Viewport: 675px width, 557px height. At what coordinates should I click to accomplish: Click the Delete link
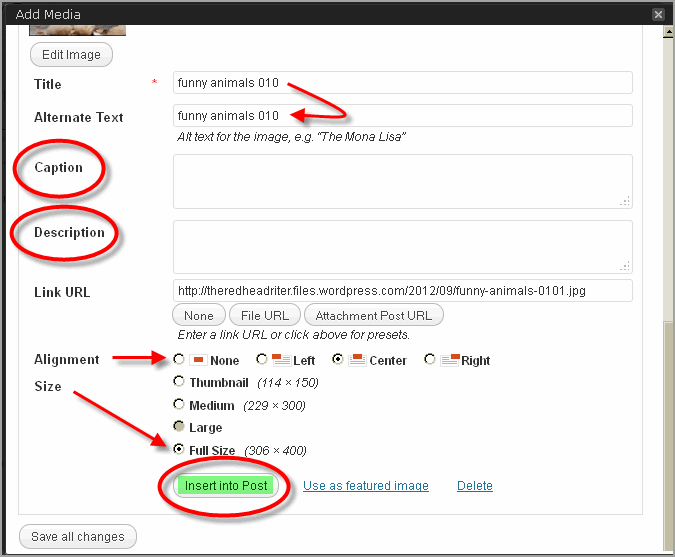[x=475, y=486]
